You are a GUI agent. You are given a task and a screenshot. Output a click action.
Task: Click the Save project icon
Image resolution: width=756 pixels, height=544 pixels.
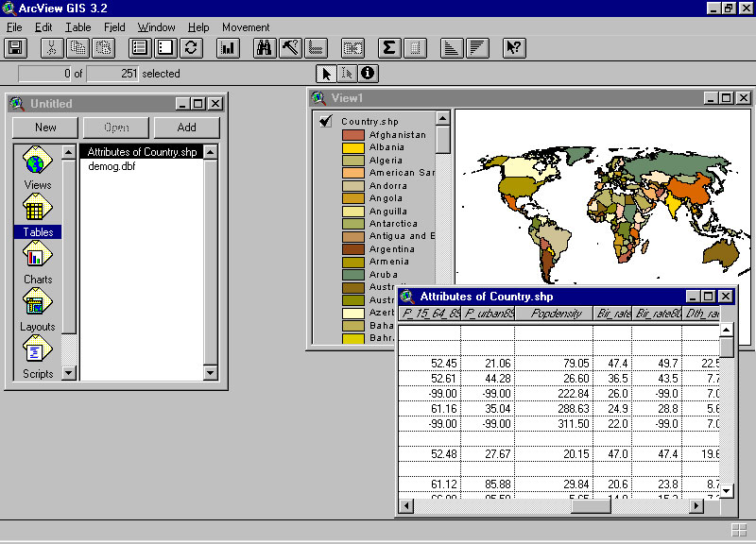(x=16, y=47)
